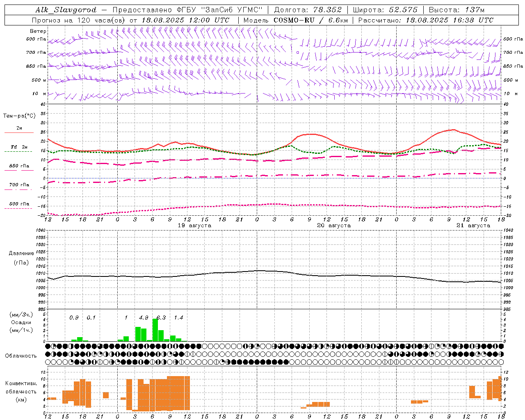
Task: Click the tallest green precipitation bar
Action: 155,330
